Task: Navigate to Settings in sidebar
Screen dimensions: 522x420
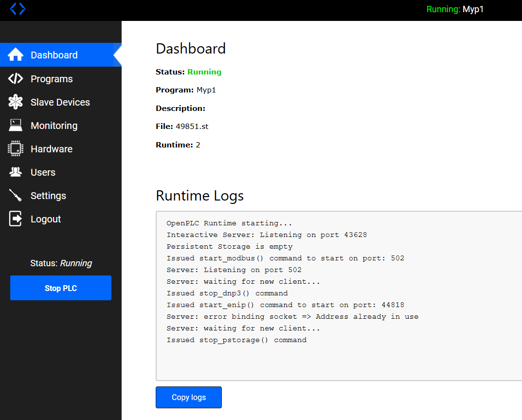Action: click(x=48, y=196)
